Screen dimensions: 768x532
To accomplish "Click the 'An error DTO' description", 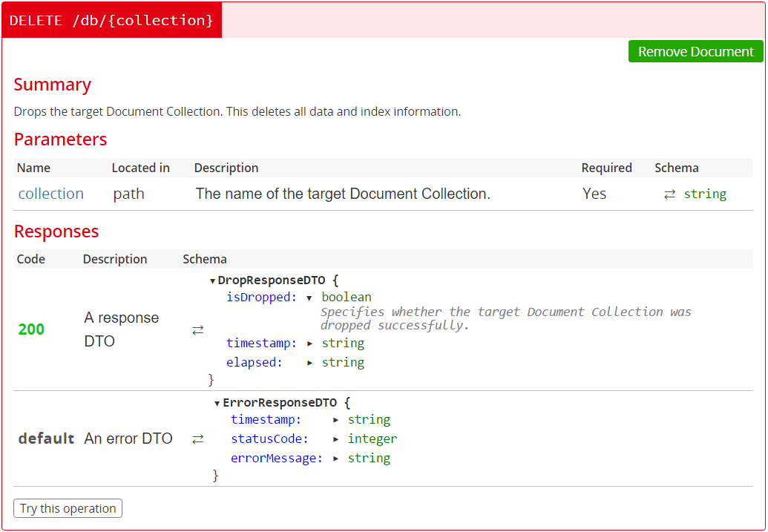I will coord(128,439).
